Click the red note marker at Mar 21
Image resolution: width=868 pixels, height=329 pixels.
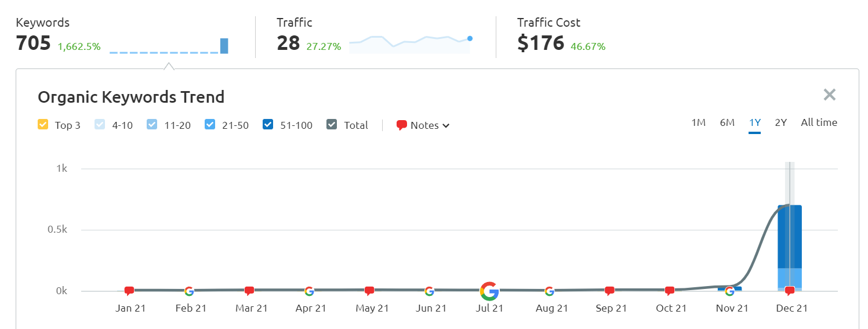(x=249, y=291)
